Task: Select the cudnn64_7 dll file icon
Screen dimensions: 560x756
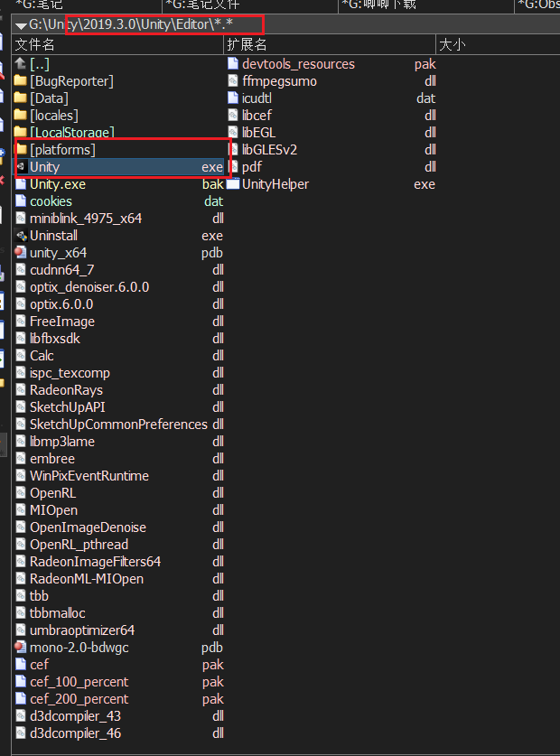Action: coord(21,270)
